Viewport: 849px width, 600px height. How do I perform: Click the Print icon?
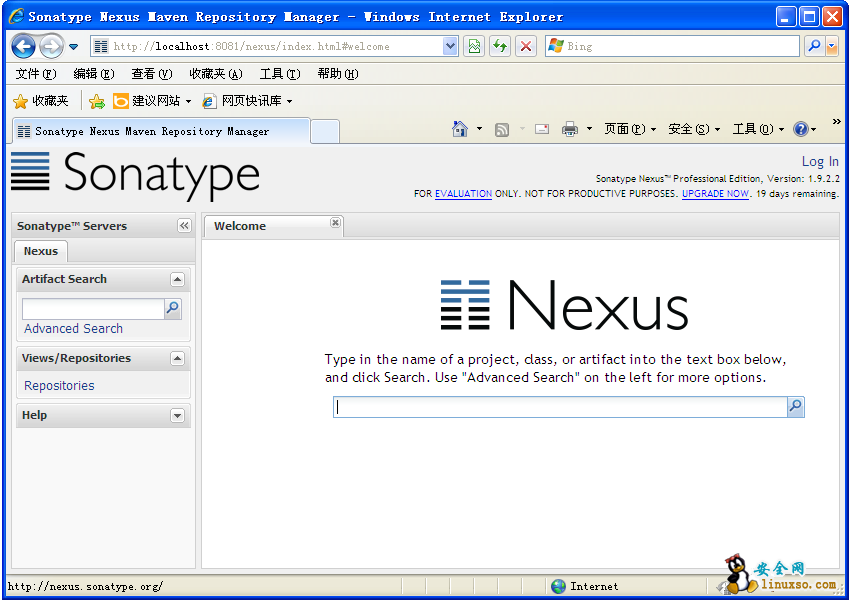click(x=570, y=129)
